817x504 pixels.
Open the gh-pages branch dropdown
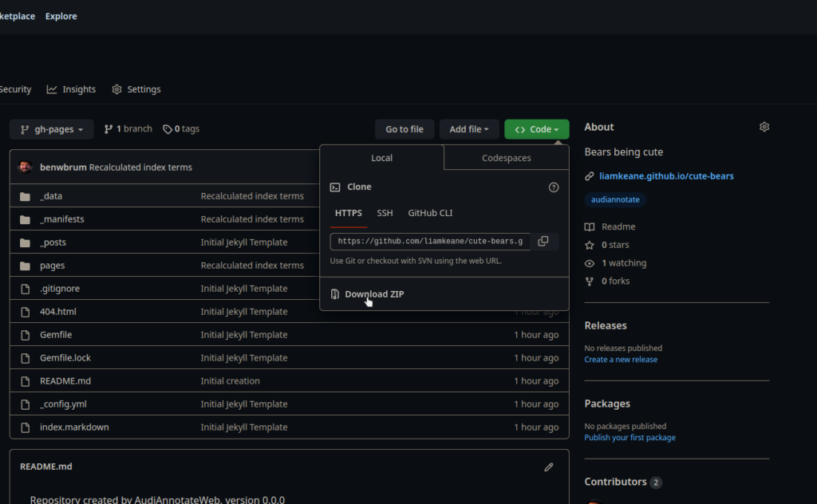[52, 129]
